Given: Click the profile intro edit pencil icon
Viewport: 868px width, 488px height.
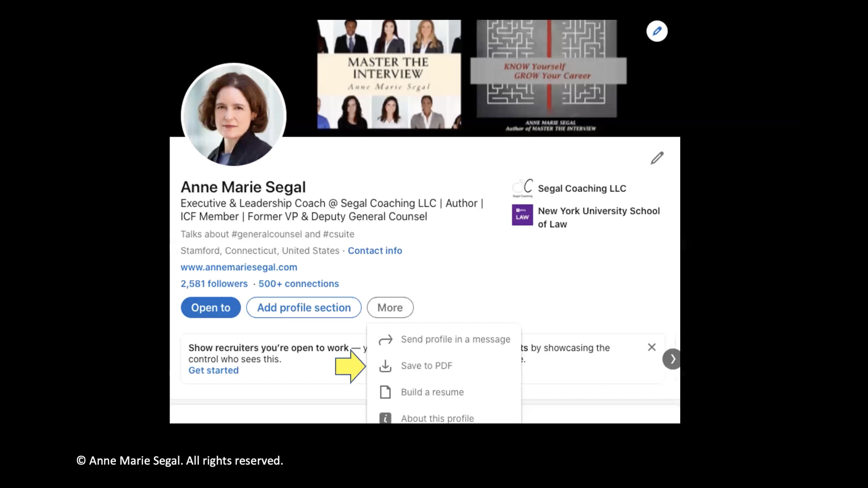Looking at the screenshot, I should click(657, 158).
